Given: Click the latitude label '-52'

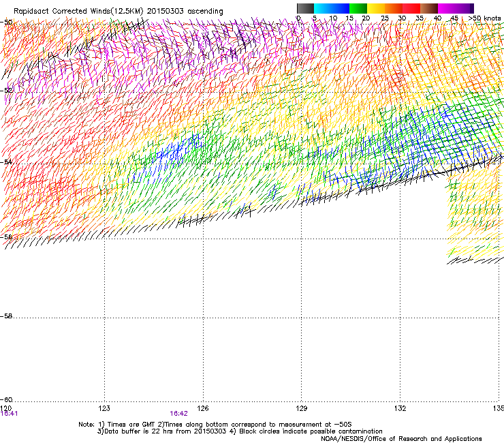Looking at the screenshot, I should [x=6, y=91].
